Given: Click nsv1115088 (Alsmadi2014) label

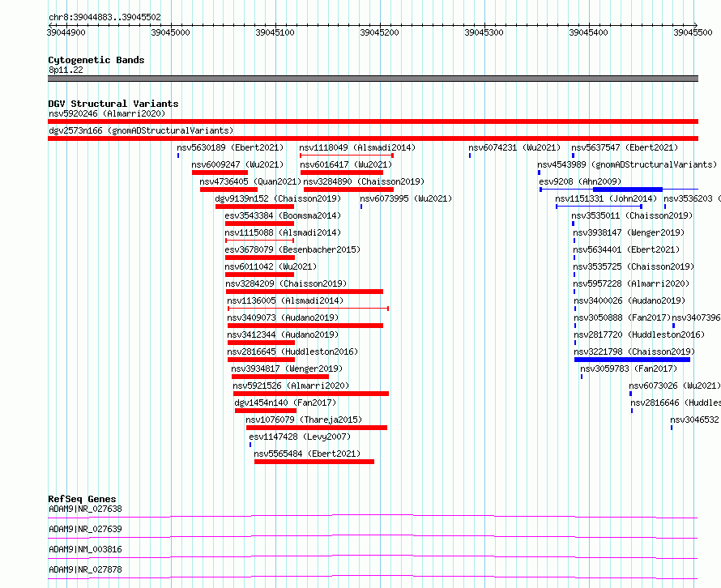Looking at the screenshot, I should click(283, 232).
